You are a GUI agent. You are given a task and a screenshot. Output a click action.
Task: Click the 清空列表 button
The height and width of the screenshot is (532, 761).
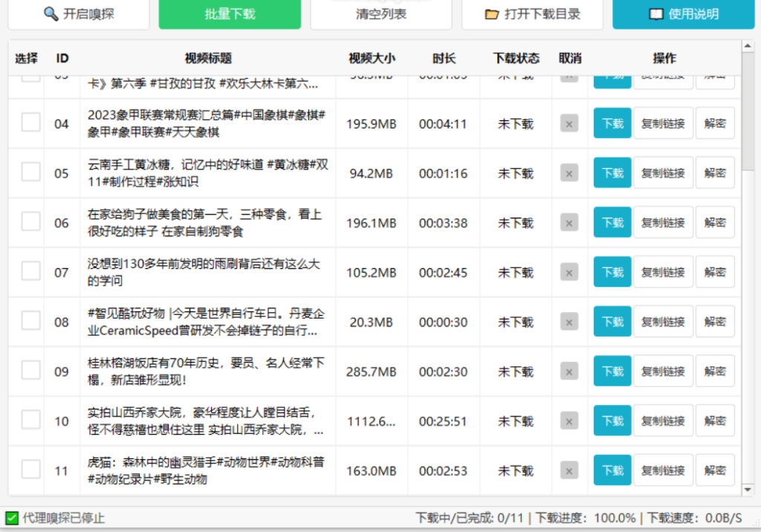[x=380, y=13]
